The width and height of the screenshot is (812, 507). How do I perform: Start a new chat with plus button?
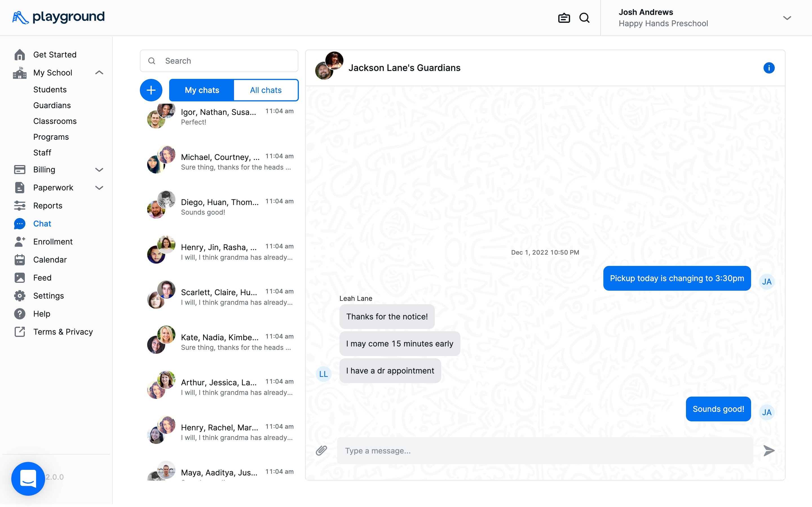coord(151,90)
